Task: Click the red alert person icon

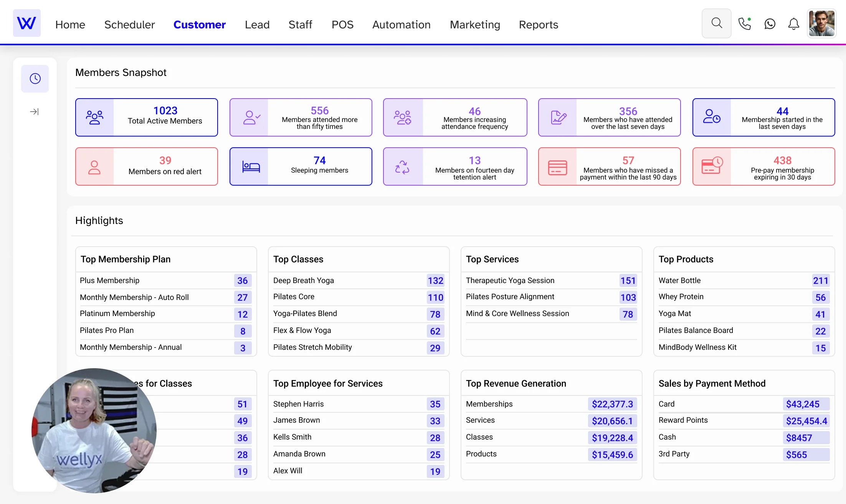Action: coord(94,167)
